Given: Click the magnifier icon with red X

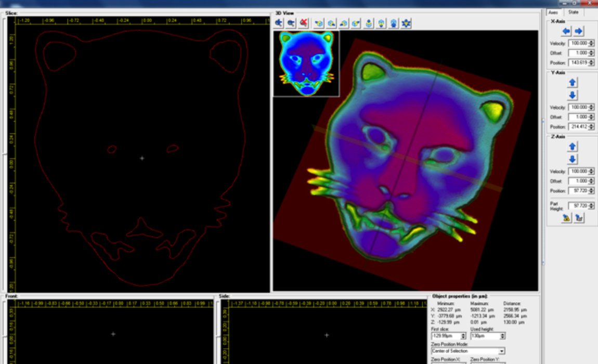Looking at the screenshot, I should (x=304, y=23).
